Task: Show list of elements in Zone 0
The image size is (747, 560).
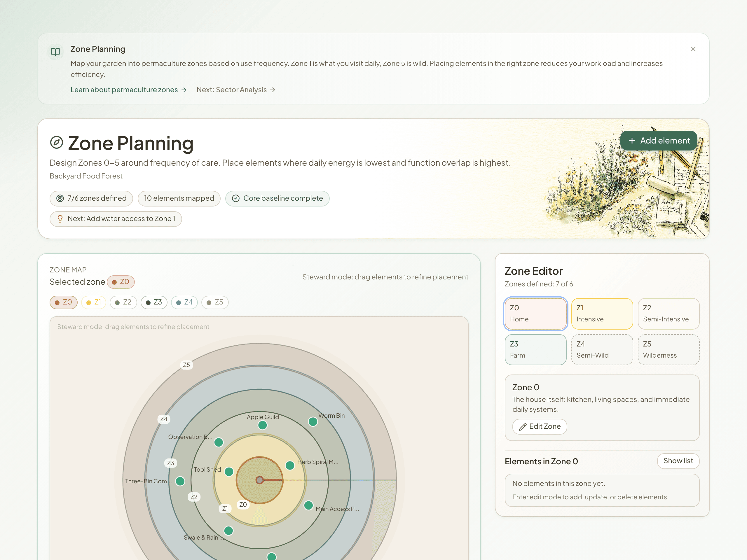Action: 678,461
